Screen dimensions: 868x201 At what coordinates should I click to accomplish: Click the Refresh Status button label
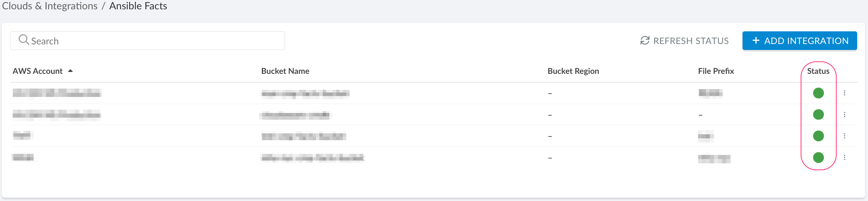coord(691,41)
